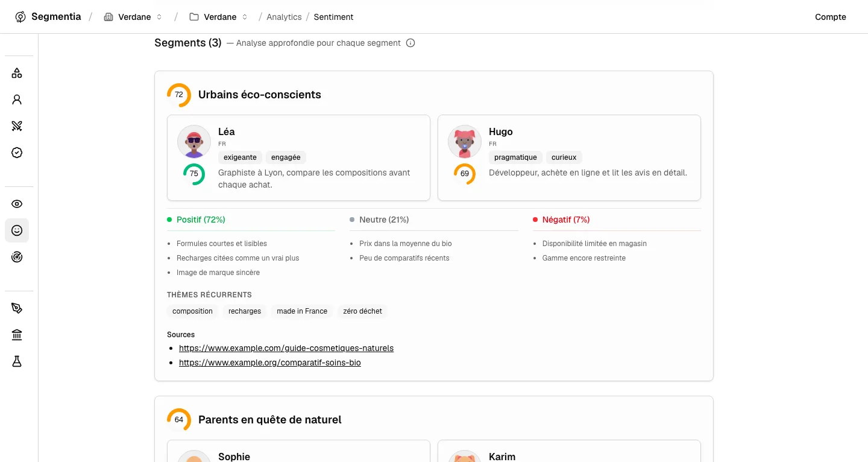868x462 pixels.
Task: Open the check badge icon in sidebar
Action: coord(17,153)
